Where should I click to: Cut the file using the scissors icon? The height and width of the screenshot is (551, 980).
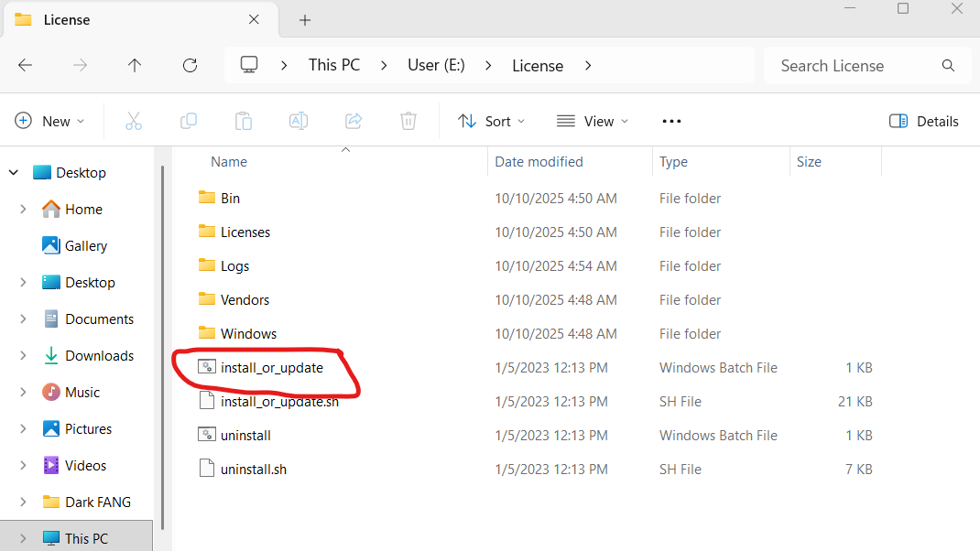(134, 120)
